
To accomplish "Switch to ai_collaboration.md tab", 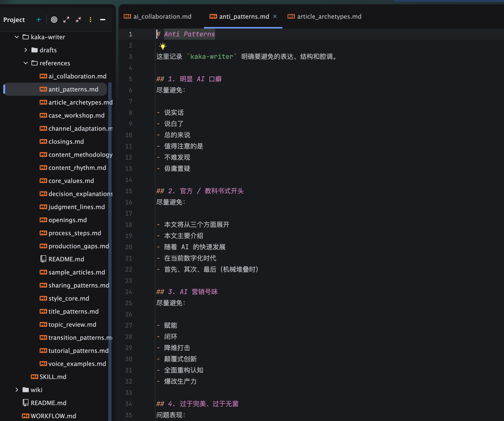I will point(158,17).
